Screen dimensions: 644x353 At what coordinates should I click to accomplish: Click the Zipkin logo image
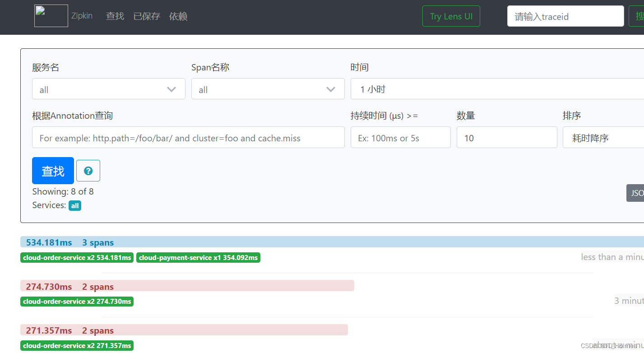51,16
